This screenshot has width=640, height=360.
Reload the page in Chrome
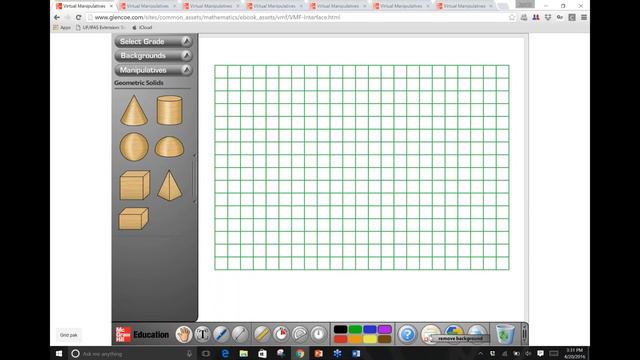click(x=78, y=18)
